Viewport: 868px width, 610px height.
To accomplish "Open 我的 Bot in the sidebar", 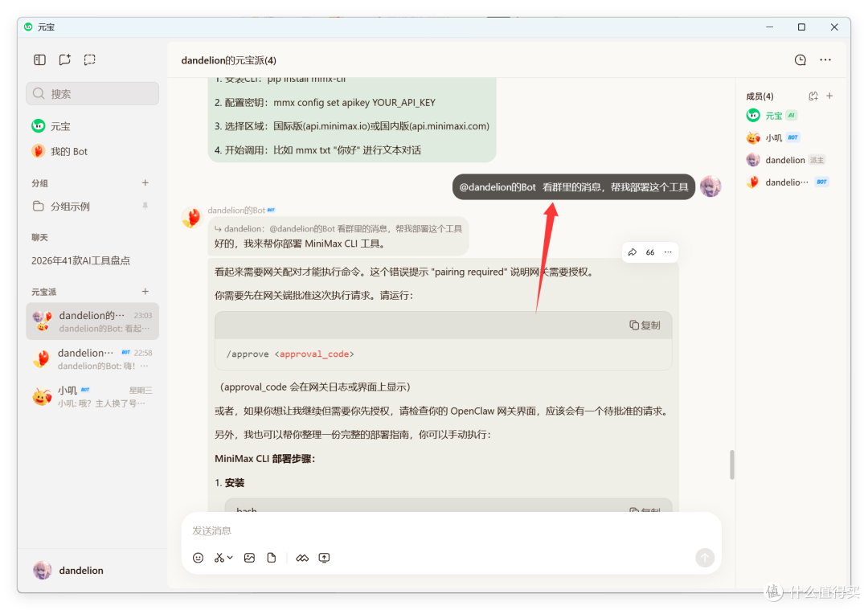I will tap(92, 151).
